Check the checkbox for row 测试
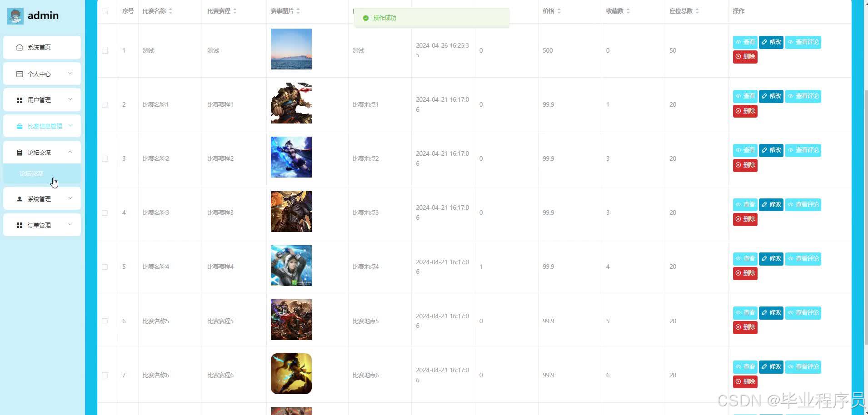The image size is (868, 415). point(105,51)
